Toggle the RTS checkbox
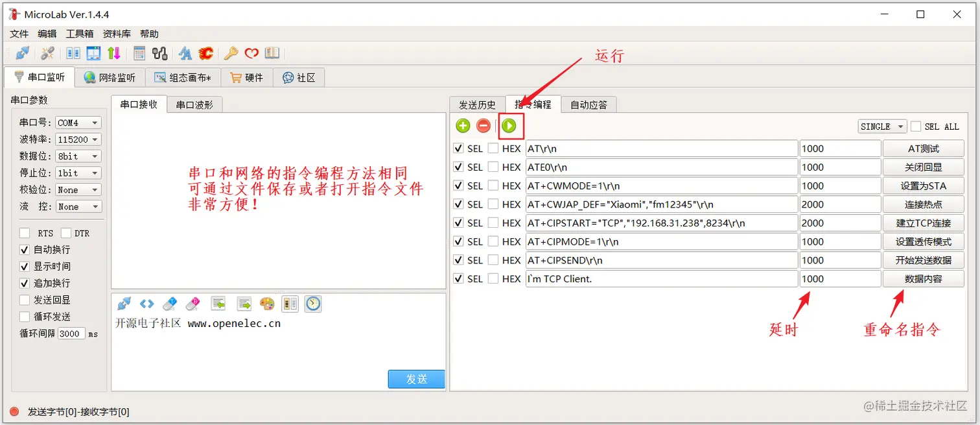This screenshot has width=980, height=425. tap(25, 233)
